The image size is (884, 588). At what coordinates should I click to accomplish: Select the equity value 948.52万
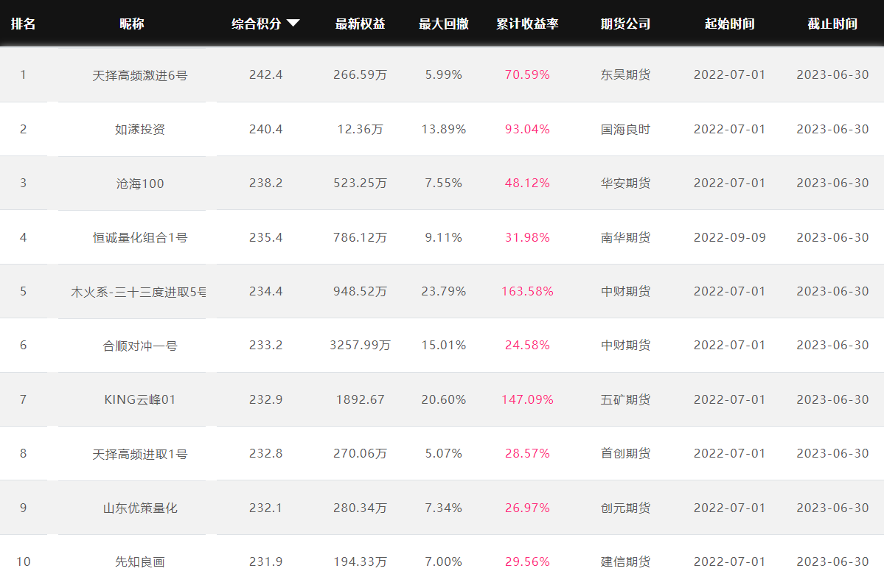(361, 291)
